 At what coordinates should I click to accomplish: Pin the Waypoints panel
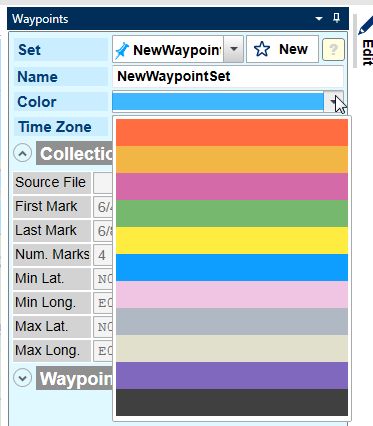[x=337, y=17]
